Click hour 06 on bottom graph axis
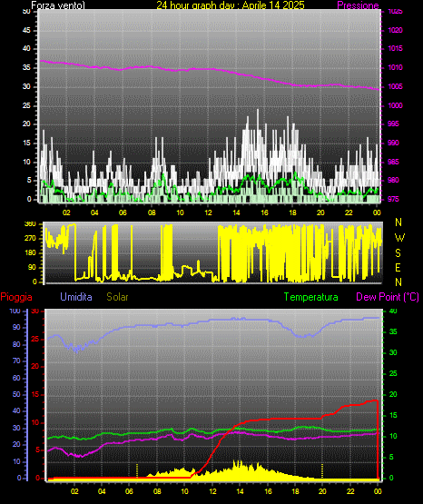 (x=129, y=491)
